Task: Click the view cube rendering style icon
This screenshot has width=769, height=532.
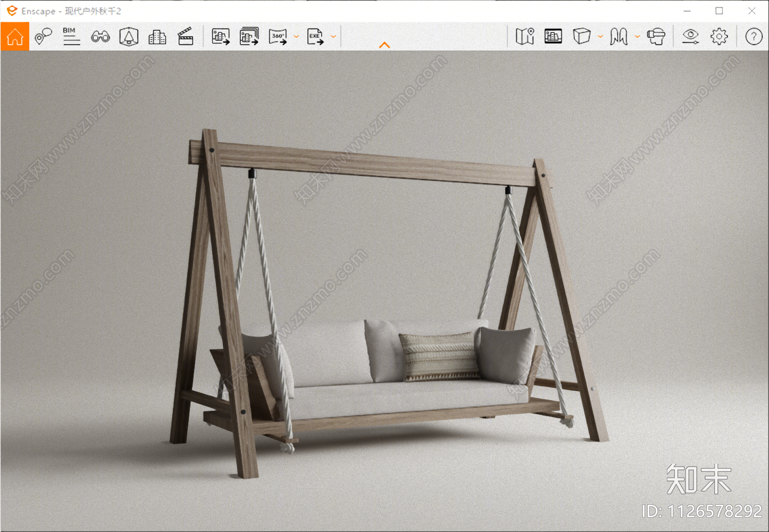Action: (x=582, y=36)
